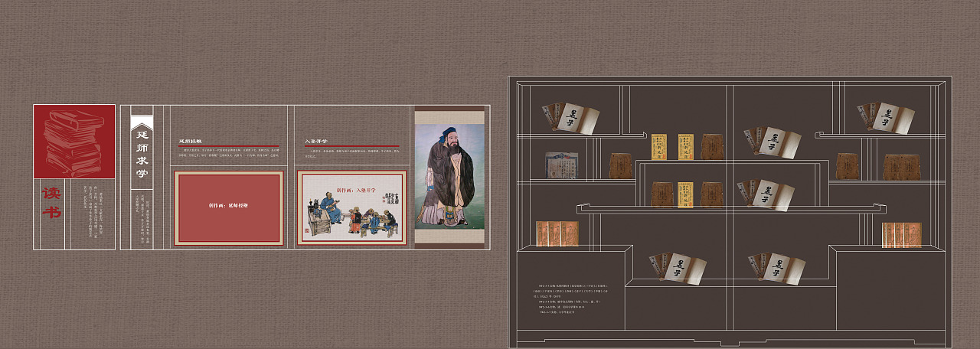Click the leftmost yellow booklet on the upper center shelf
Viewport: 980px width, 349px height.
click(x=659, y=147)
